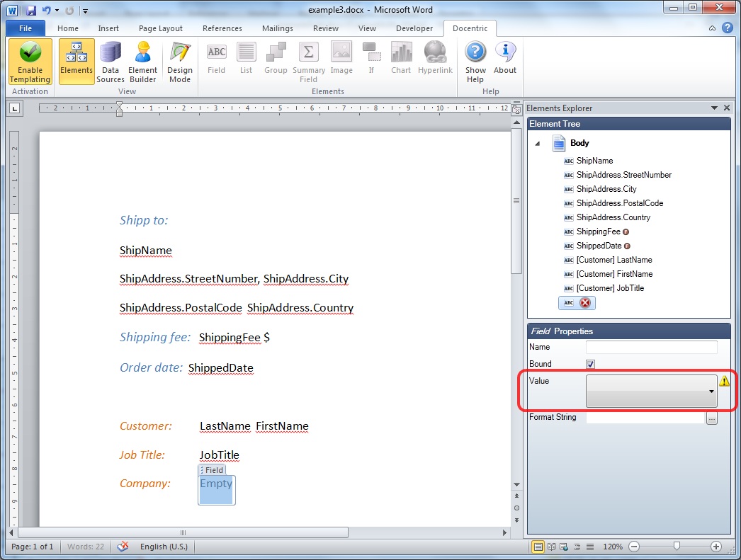This screenshot has height=560, width=741.
Task: Open the Page Layout tab
Action: coord(161,28)
